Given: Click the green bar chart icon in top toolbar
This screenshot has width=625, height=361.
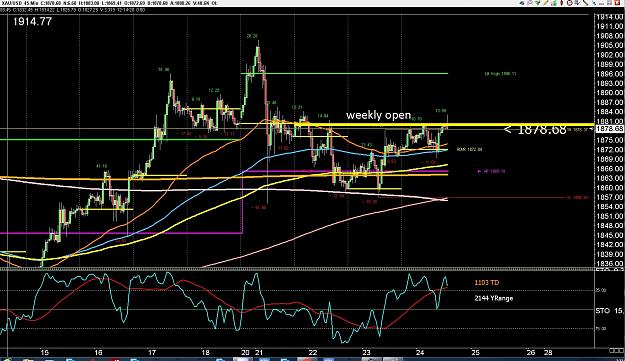Looking at the screenshot, I should click(x=554, y=2).
